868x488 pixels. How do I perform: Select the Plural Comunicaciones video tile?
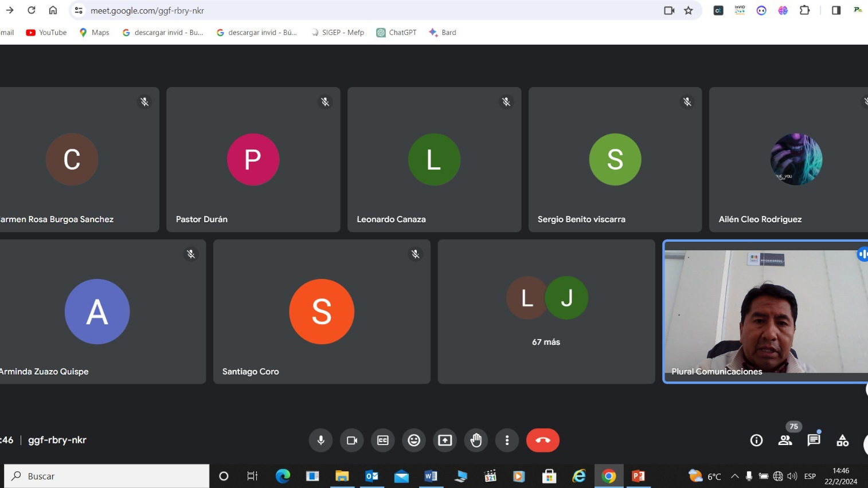click(x=765, y=312)
